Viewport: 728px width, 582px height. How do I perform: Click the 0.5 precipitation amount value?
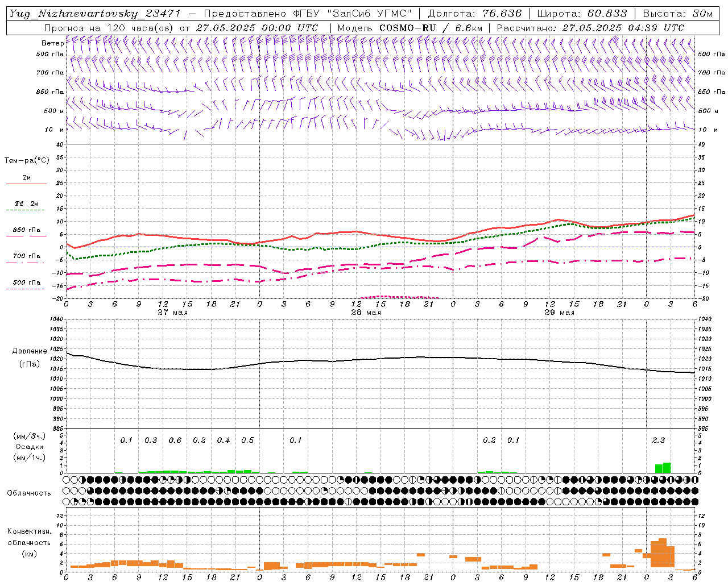click(247, 440)
